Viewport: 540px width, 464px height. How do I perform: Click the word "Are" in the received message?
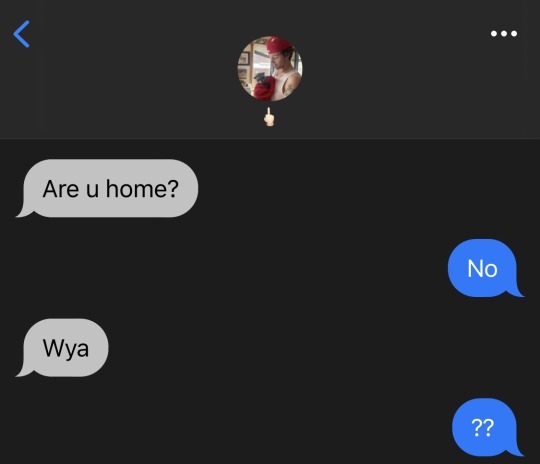click(x=61, y=189)
